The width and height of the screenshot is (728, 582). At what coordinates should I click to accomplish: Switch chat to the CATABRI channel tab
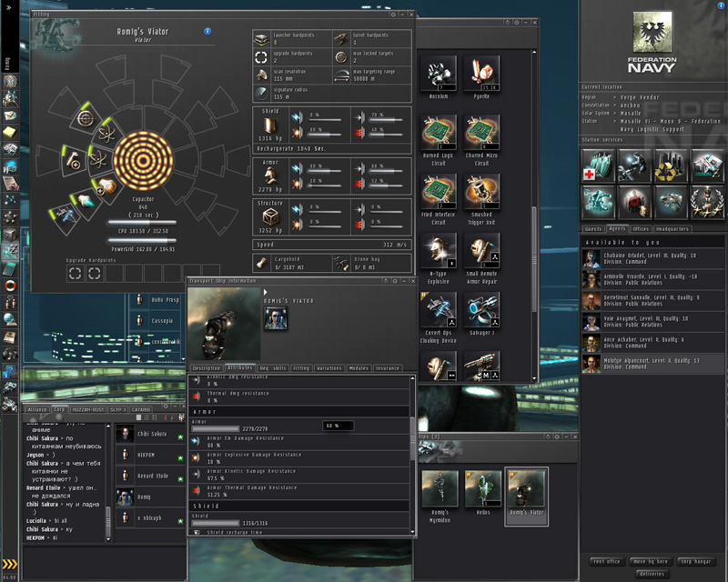[141, 410]
